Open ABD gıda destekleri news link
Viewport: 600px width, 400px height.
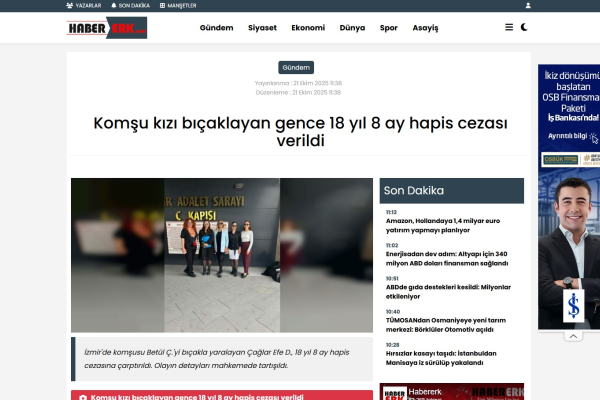[x=448, y=292]
